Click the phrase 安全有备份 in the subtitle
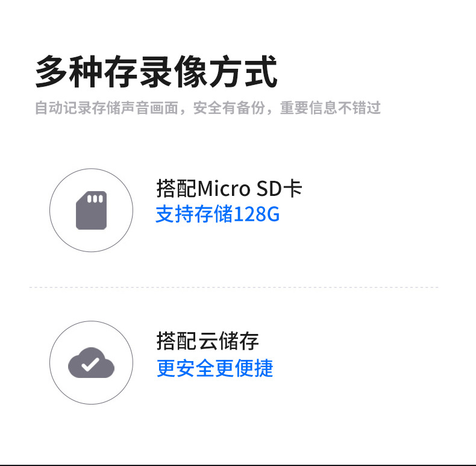The height and width of the screenshot is (466, 476). click(x=230, y=109)
